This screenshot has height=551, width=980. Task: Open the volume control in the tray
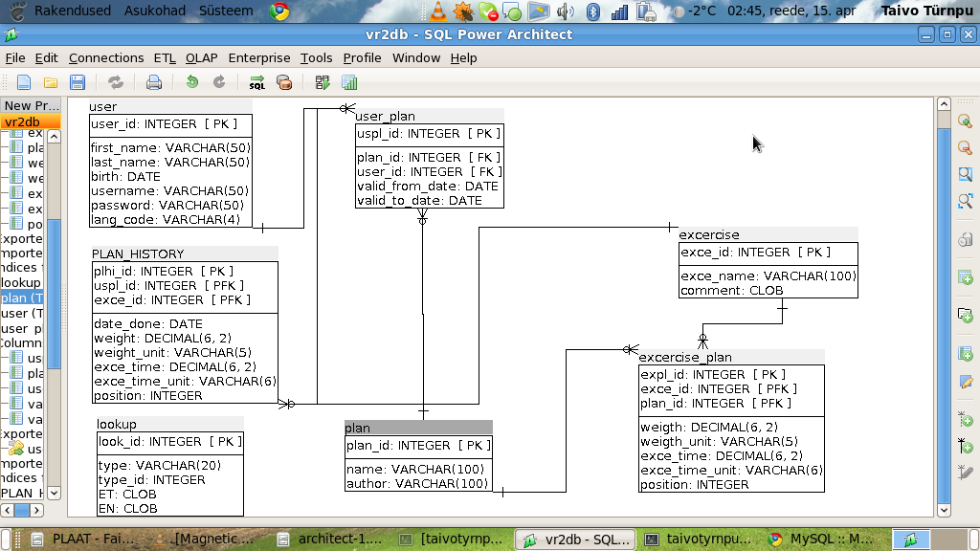click(565, 11)
